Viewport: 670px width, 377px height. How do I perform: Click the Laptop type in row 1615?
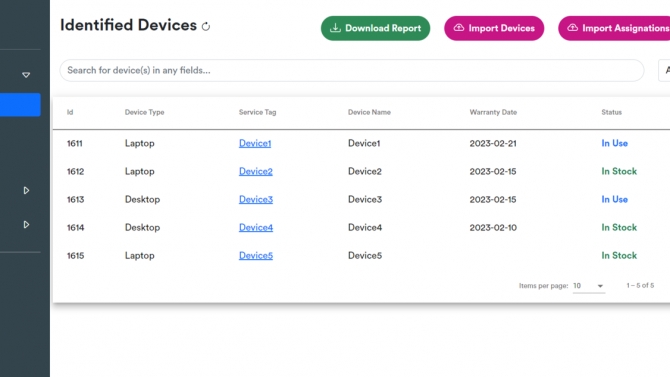click(139, 256)
